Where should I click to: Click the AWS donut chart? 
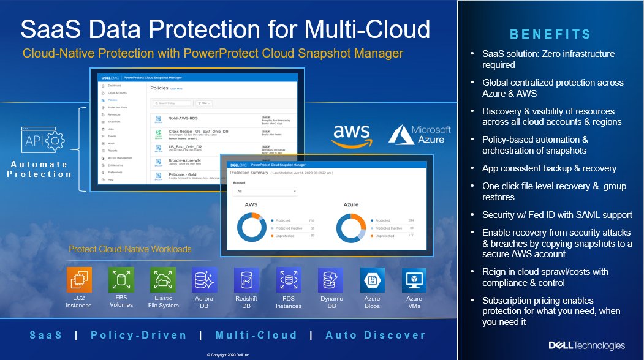pos(252,227)
